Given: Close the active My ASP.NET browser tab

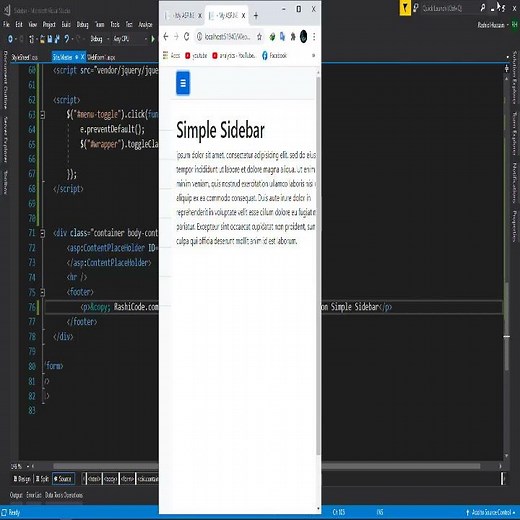Looking at the screenshot, I should pos(244,15).
